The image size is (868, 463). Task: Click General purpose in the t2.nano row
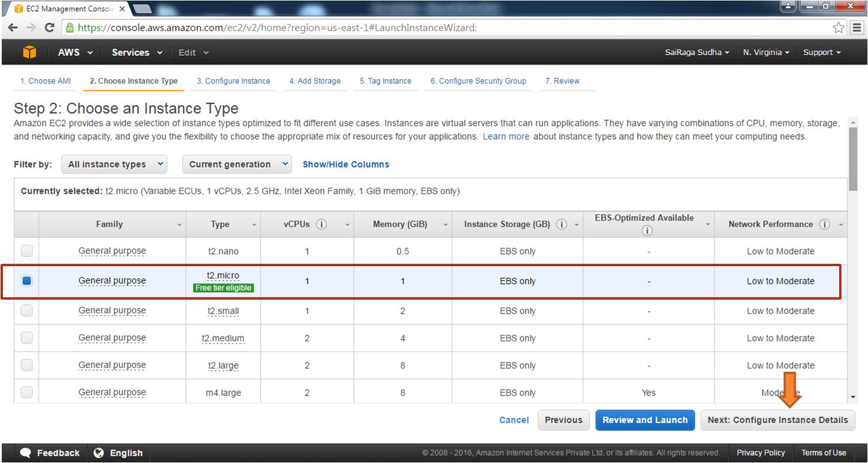[112, 251]
